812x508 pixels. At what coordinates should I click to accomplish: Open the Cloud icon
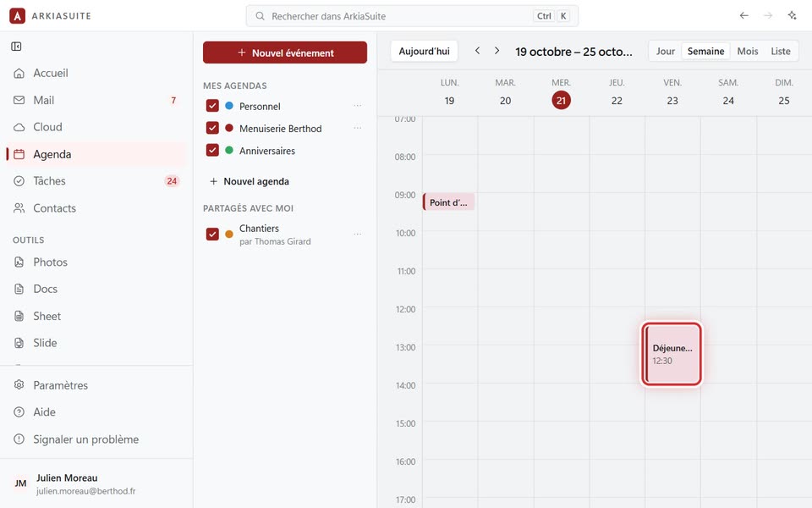[19, 127]
